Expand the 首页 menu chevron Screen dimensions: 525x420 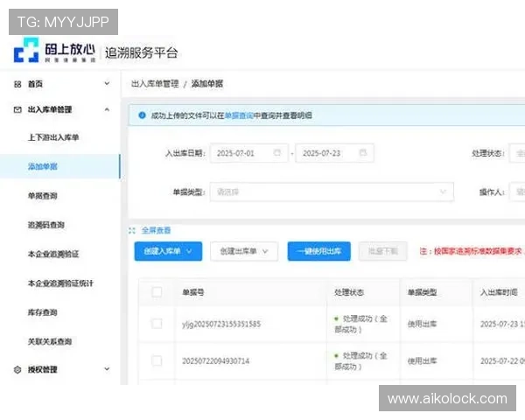107,83
